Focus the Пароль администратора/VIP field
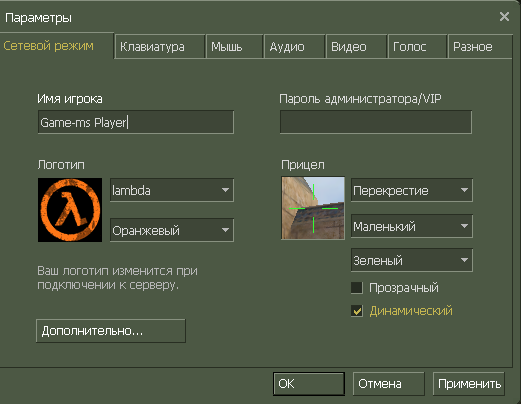This screenshot has width=521, height=404. [376, 122]
